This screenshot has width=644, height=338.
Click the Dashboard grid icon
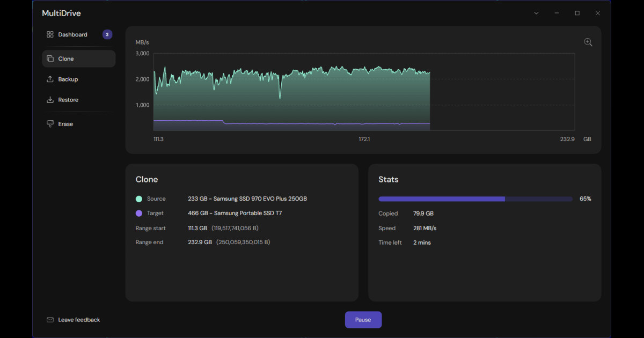click(x=50, y=34)
